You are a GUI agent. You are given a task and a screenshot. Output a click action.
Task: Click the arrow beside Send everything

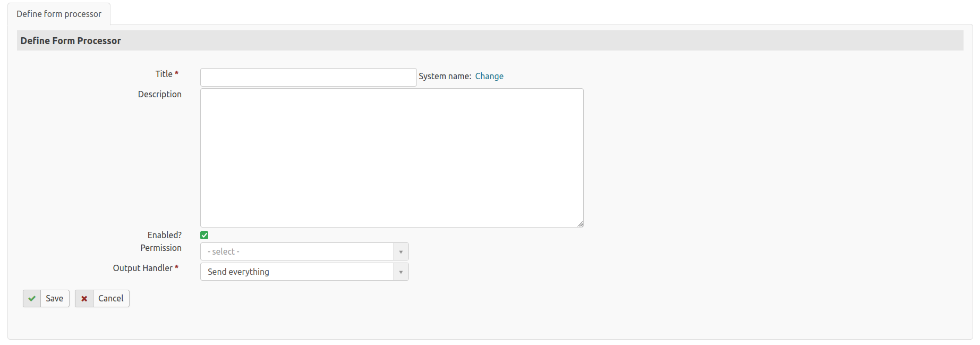point(401,272)
